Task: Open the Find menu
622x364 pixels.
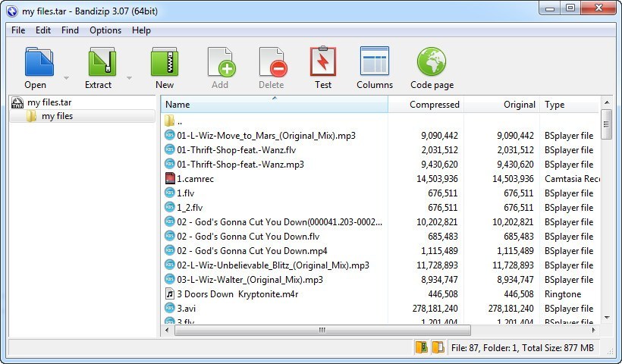Action: click(70, 30)
